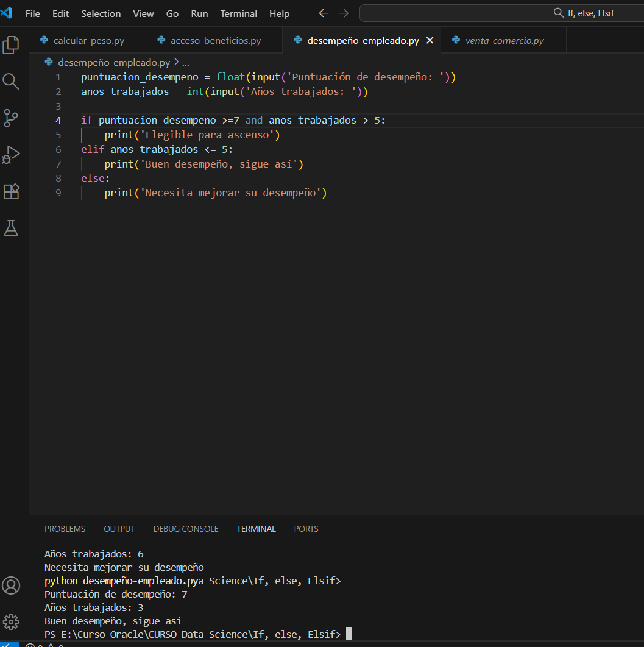The width and height of the screenshot is (644, 647).
Task: Open the Manage settings gear
Action: coord(11,622)
